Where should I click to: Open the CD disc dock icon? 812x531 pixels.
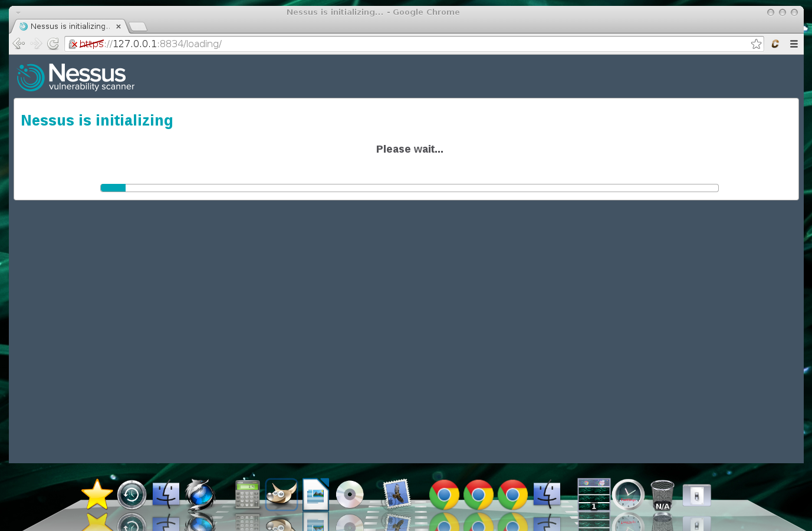(x=350, y=494)
